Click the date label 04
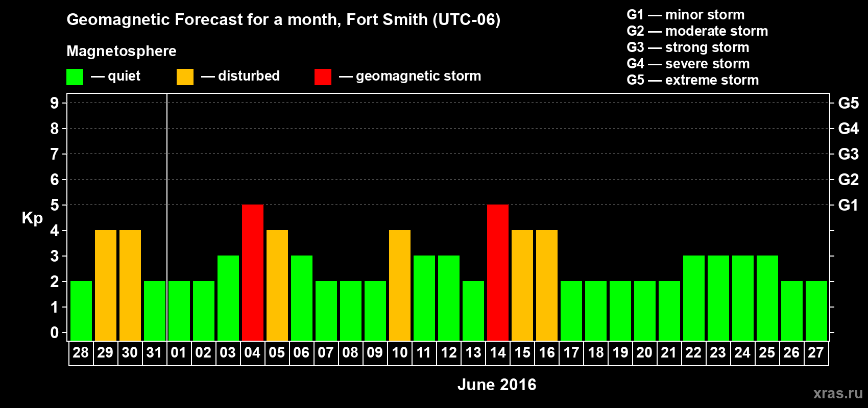Image resolution: width=868 pixels, height=408 pixels. coord(252,352)
